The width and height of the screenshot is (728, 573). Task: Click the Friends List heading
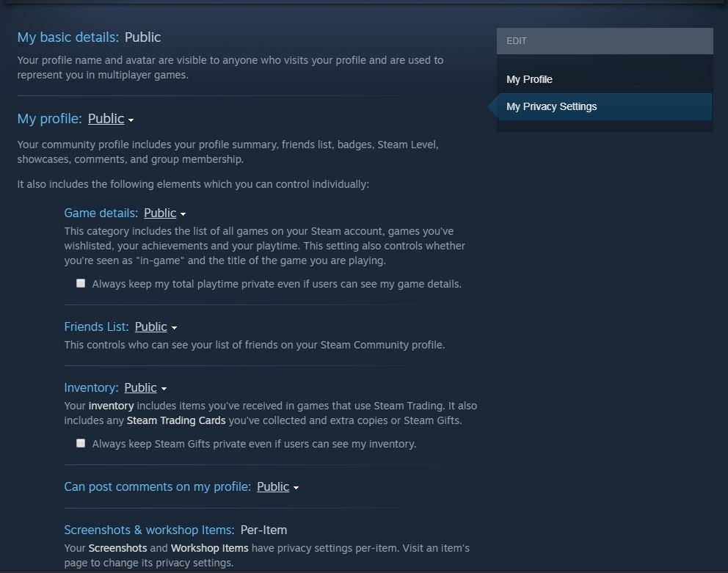[x=96, y=327]
